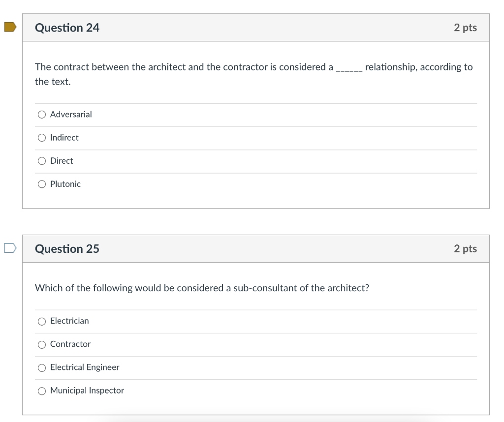Click the Adversarial answer text label
The width and height of the screenshot is (504, 422).
[x=70, y=114]
